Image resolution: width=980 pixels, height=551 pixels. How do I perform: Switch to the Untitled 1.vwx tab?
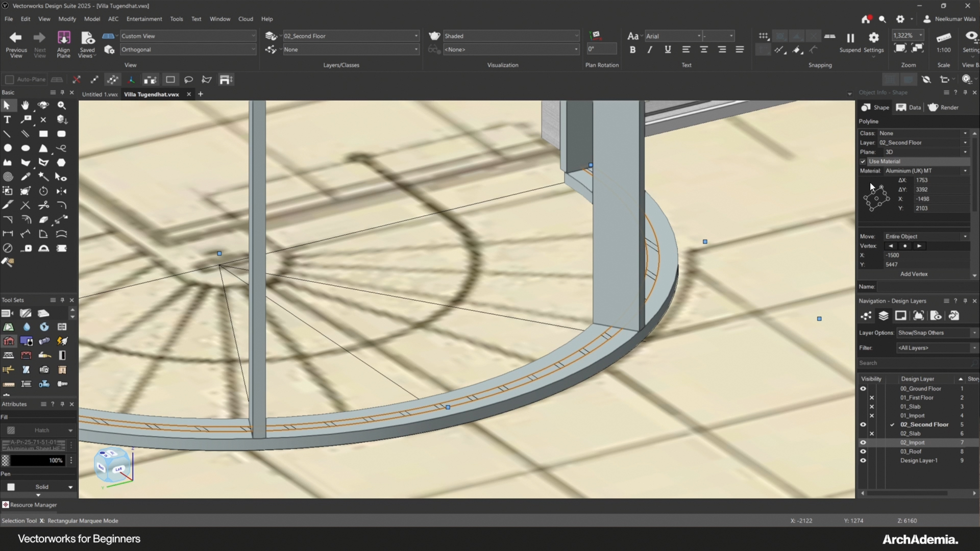click(100, 94)
